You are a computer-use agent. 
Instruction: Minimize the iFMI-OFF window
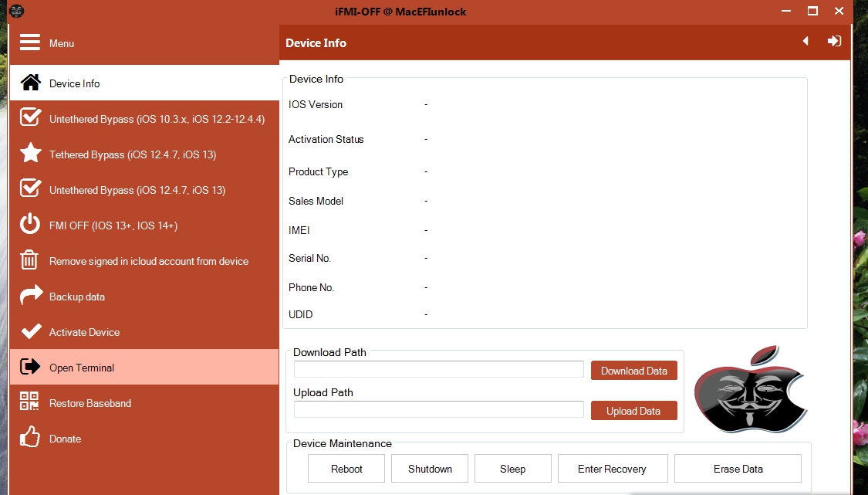(786, 11)
